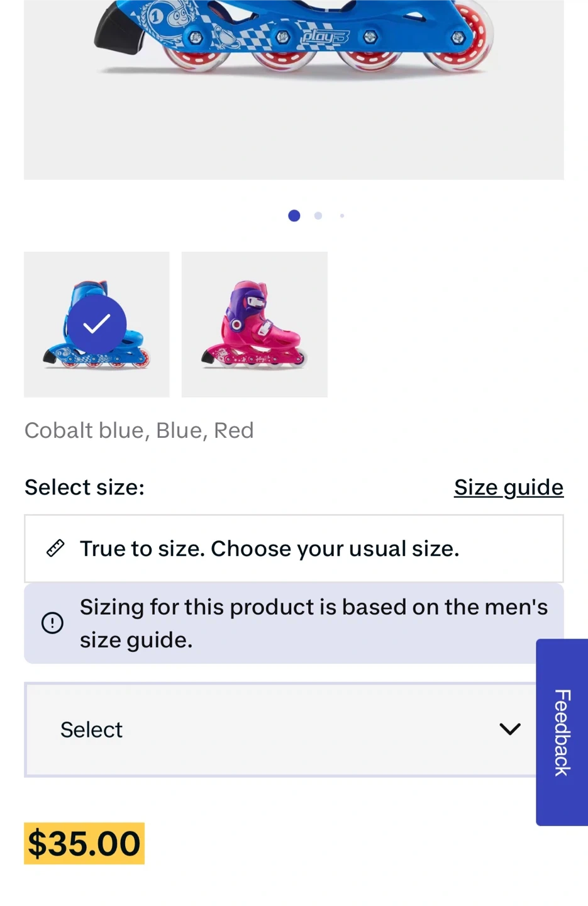
Task: Open the Size guide link
Action: click(508, 487)
